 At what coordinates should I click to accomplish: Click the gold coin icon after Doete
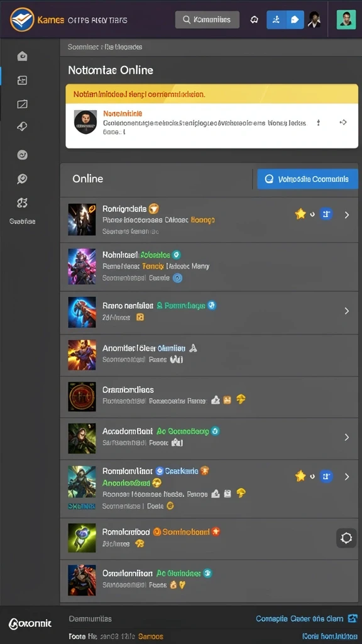(x=170, y=506)
